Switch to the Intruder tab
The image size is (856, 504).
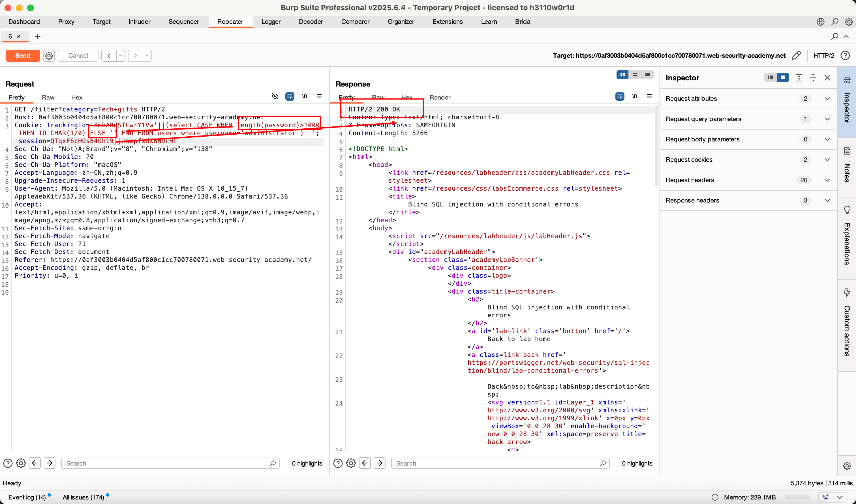[x=139, y=22]
